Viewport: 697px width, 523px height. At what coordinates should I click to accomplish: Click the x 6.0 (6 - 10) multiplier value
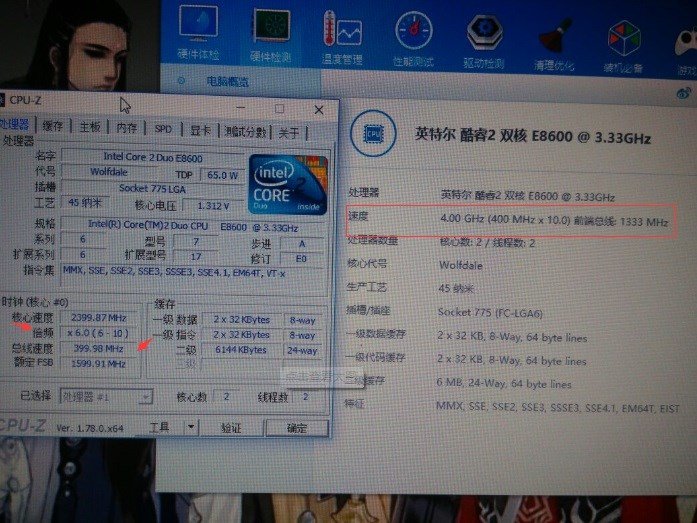tap(98, 333)
